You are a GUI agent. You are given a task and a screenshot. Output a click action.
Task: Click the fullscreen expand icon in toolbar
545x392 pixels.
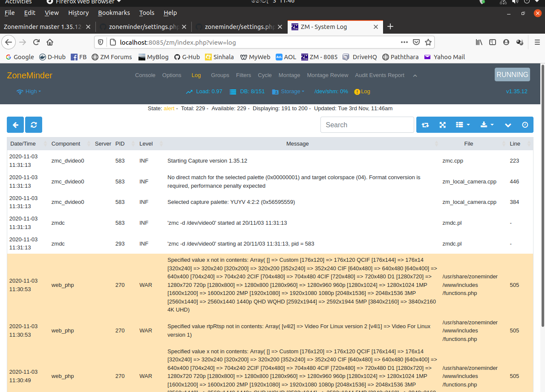point(443,125)
